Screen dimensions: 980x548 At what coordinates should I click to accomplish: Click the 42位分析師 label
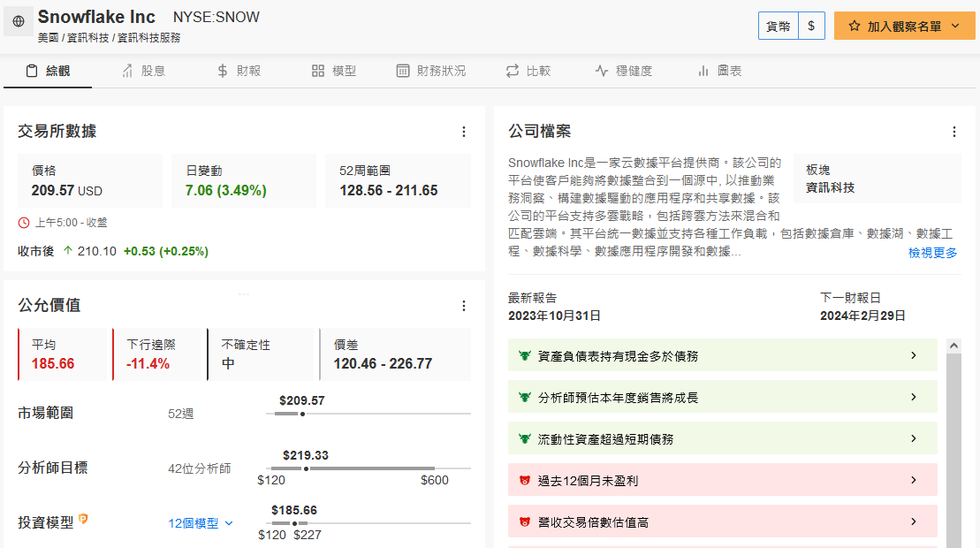(x=200, y=468)
